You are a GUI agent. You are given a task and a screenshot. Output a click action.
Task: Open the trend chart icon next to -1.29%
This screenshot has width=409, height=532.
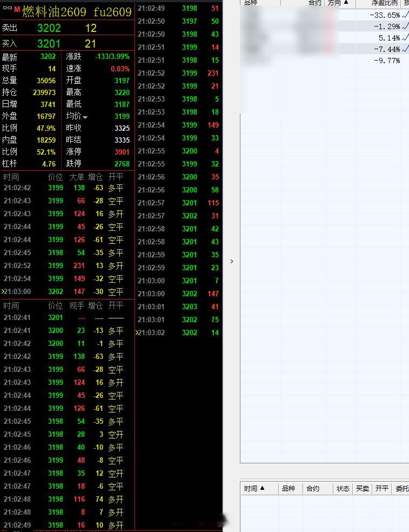pos(405,26)
